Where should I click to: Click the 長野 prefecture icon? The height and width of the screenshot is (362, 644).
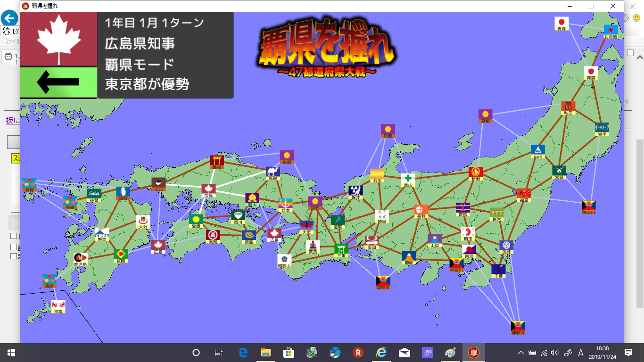click(x=421, y=212)
